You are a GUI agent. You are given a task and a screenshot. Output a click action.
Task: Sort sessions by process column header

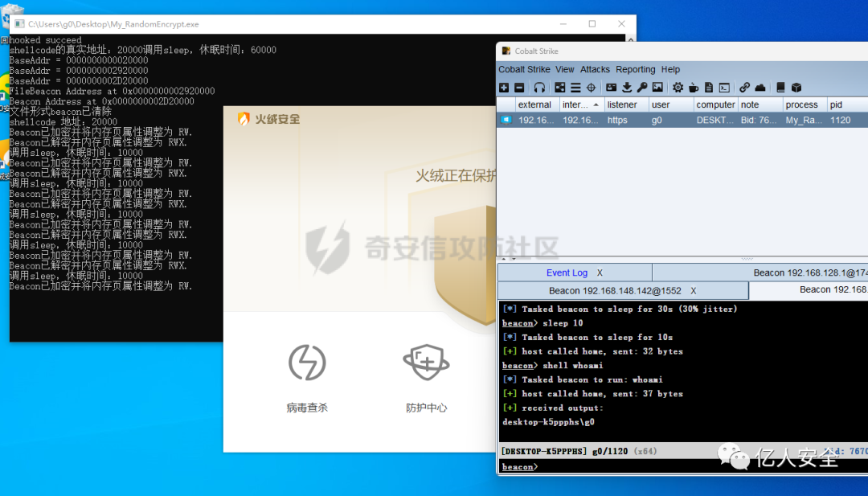805,104
